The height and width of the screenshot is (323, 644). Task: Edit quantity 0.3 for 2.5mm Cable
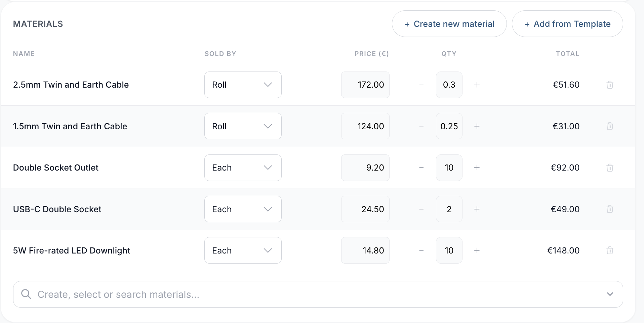point(449,85)
